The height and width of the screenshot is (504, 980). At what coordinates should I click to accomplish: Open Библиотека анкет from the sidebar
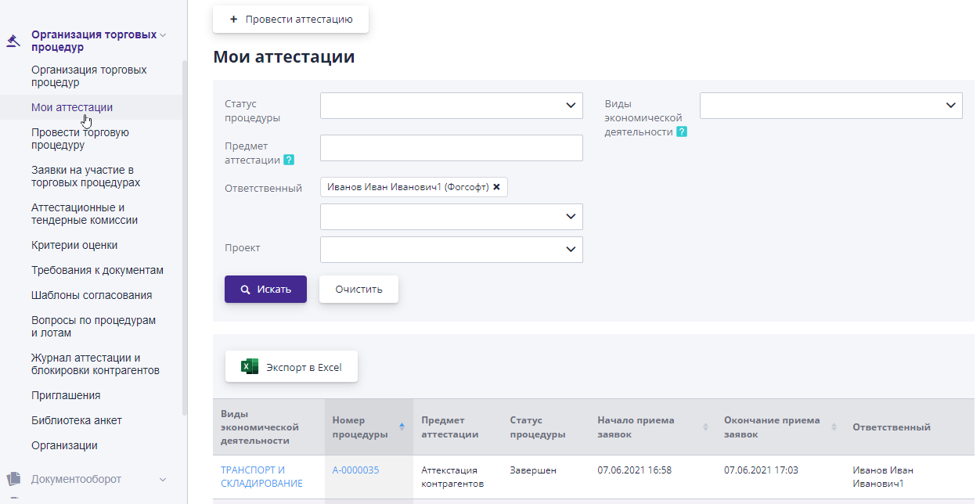pos(76,419)
